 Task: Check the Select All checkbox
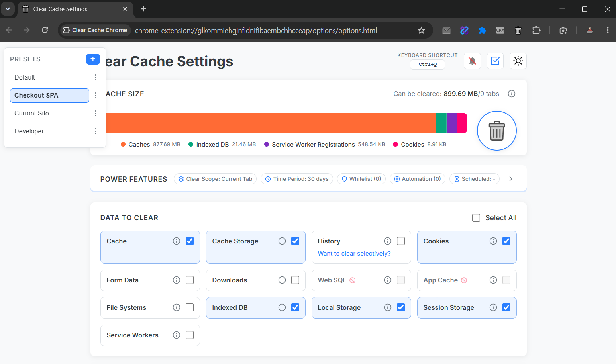coord(476,218)
